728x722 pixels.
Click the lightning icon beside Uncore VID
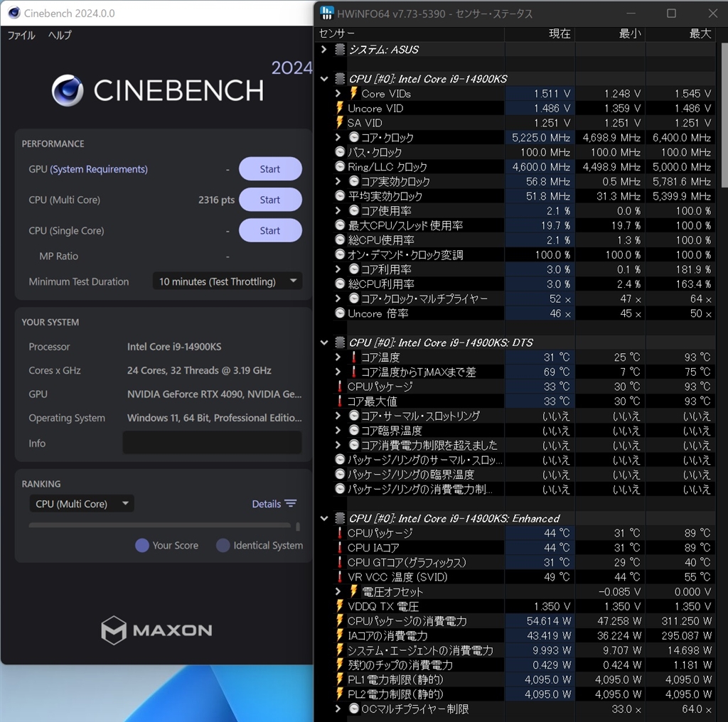[x=340, y=108]
